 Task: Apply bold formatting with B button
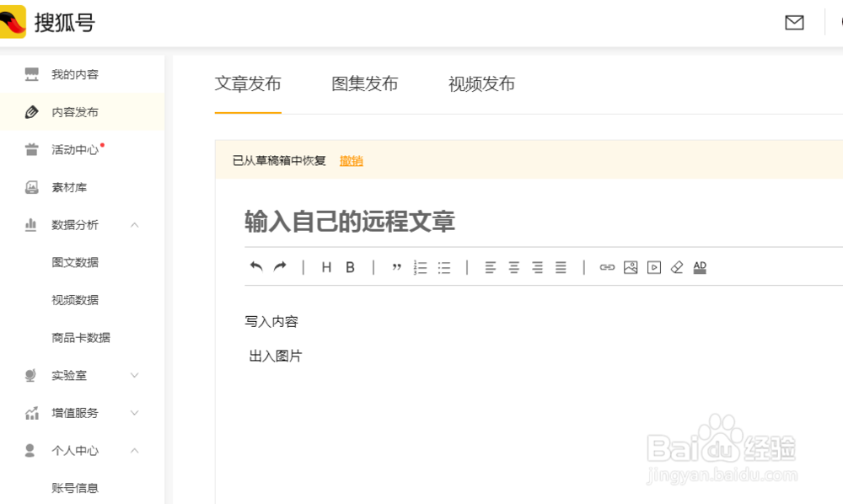click(x=350, y=266)
